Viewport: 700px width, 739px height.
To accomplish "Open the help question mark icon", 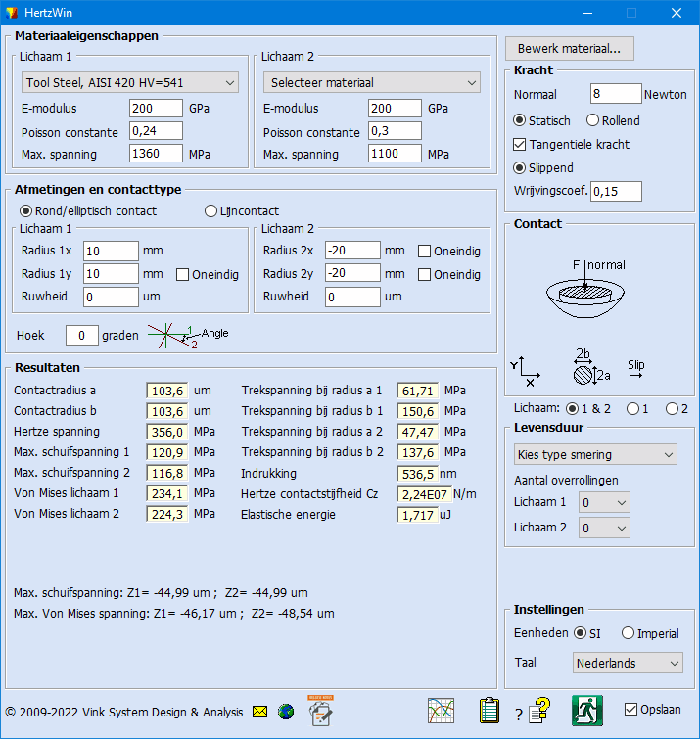I will (x=539, y=711).
